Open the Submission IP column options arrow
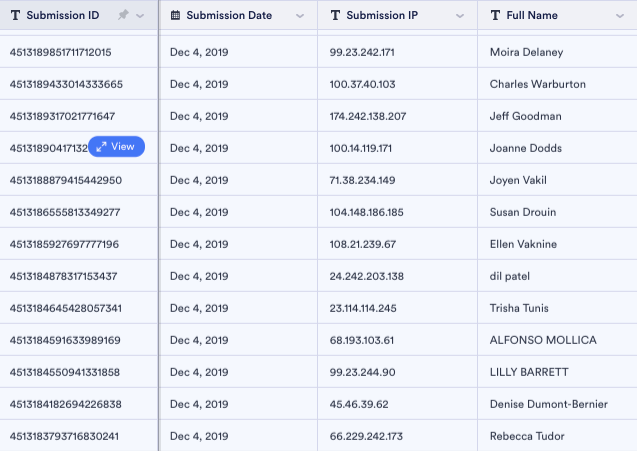The width and height of the screenshot is (637, 451). click(x=459, y=16)
